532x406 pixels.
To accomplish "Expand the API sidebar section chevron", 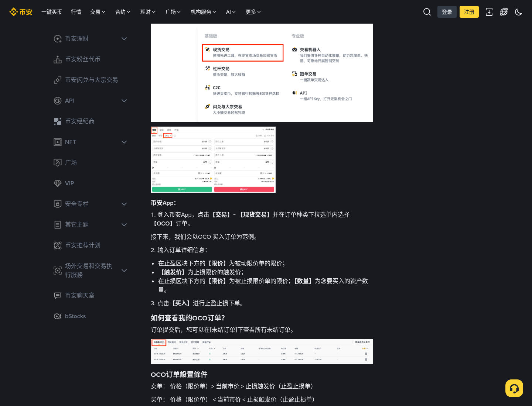I will [x=124, y=101].
